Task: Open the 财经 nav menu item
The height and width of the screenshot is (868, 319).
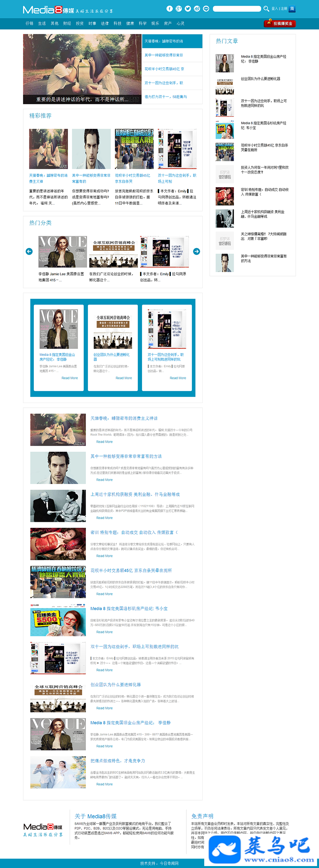Action: 67,23
